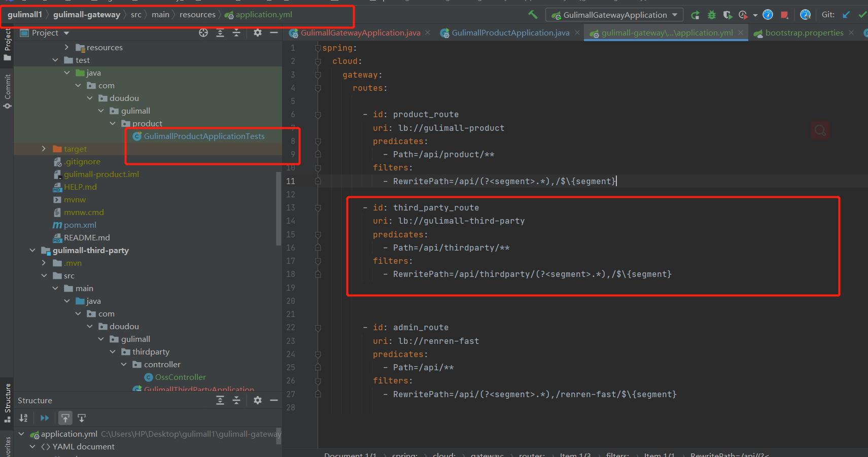This screenshot has width=868, height=457.
Task: Expand all in the Project panel
Action: pos(220,33)
